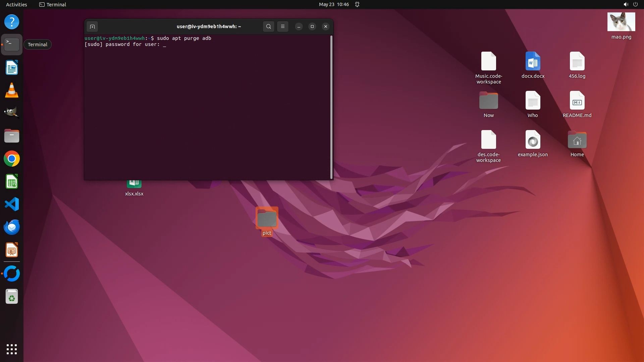Open a new terminal tab

tap(92, 26)
